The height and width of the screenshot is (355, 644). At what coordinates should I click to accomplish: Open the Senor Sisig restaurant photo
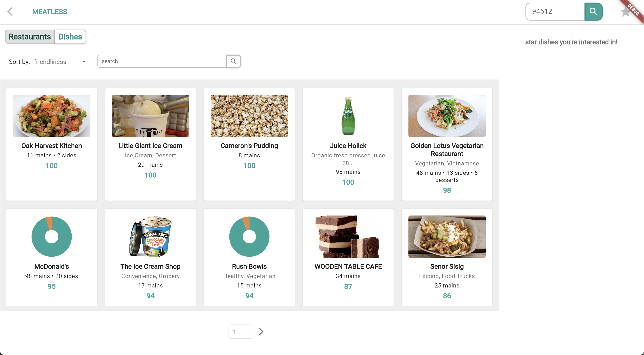pyautogui.click(x=447, y=237)
